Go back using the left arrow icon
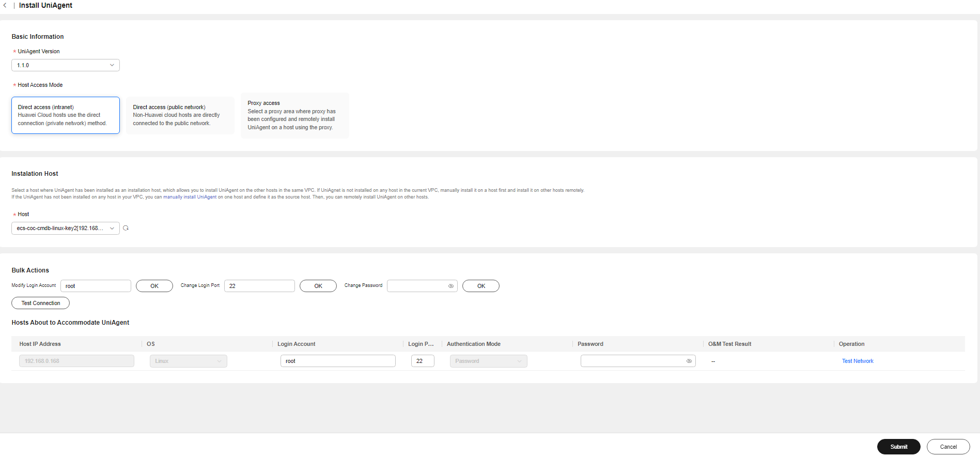The image size is (980, 456). point(5,5)
